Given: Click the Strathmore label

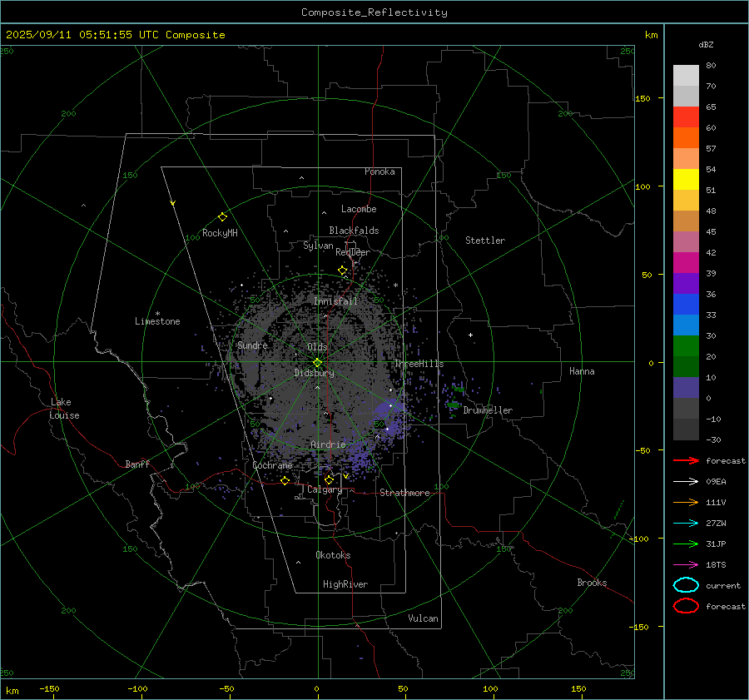Looking at the screenshot, I should (x=404, y=493).
